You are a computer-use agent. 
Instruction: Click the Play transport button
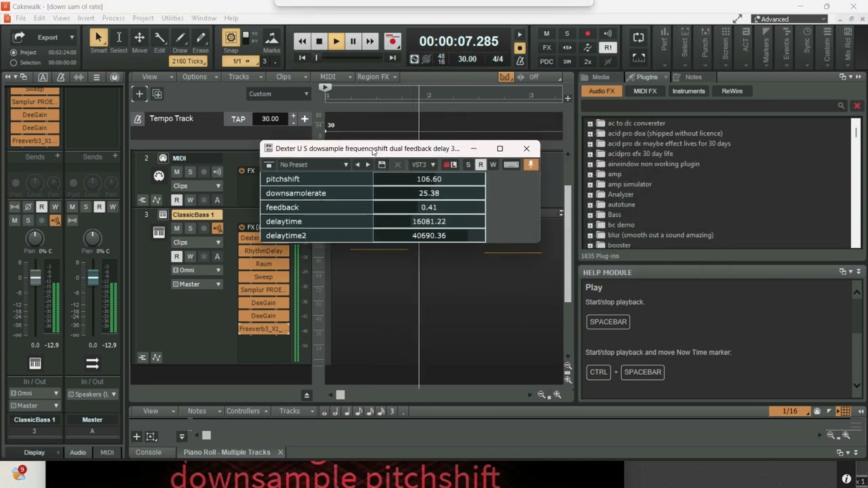coord(336,41)
